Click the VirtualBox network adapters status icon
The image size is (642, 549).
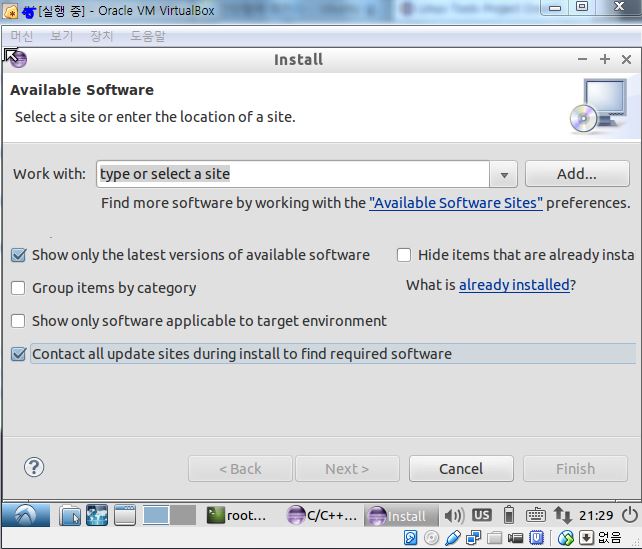click(474, 538)
